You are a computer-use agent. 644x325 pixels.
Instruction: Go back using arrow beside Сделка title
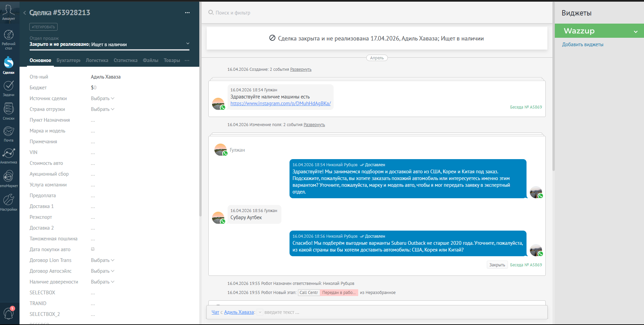[x=25, y=13]
